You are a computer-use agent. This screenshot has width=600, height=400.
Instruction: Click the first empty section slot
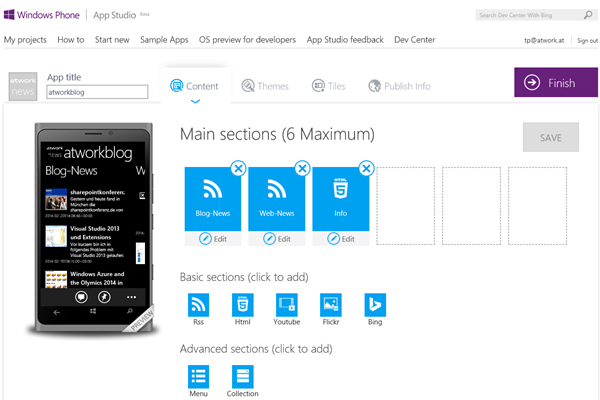click(x=406, y=206)
